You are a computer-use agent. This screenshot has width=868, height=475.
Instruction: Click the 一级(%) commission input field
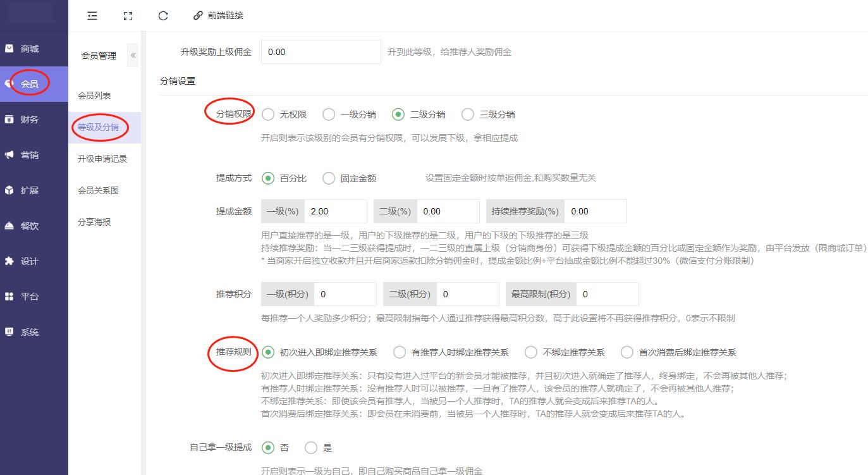[x=335, y=211]
